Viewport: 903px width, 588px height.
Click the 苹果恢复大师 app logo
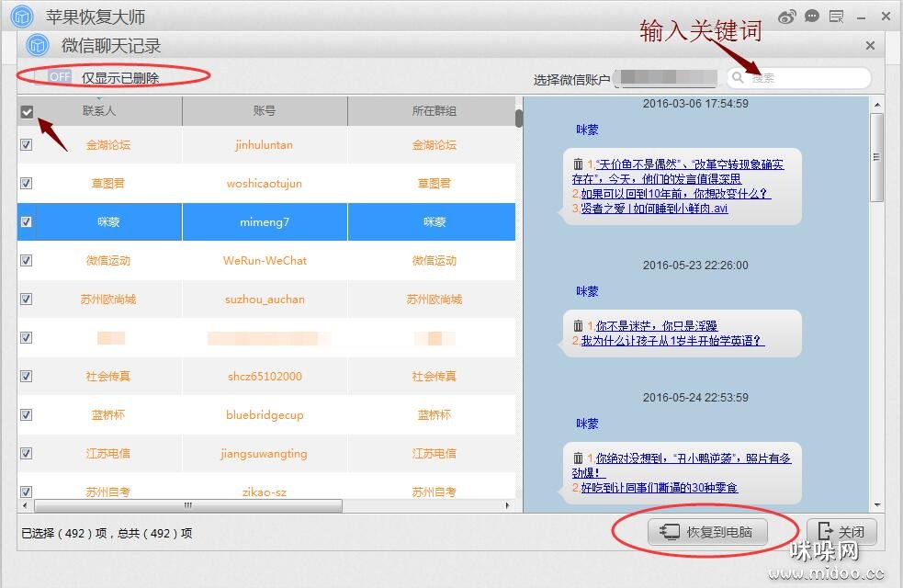(x=22, y=17)
